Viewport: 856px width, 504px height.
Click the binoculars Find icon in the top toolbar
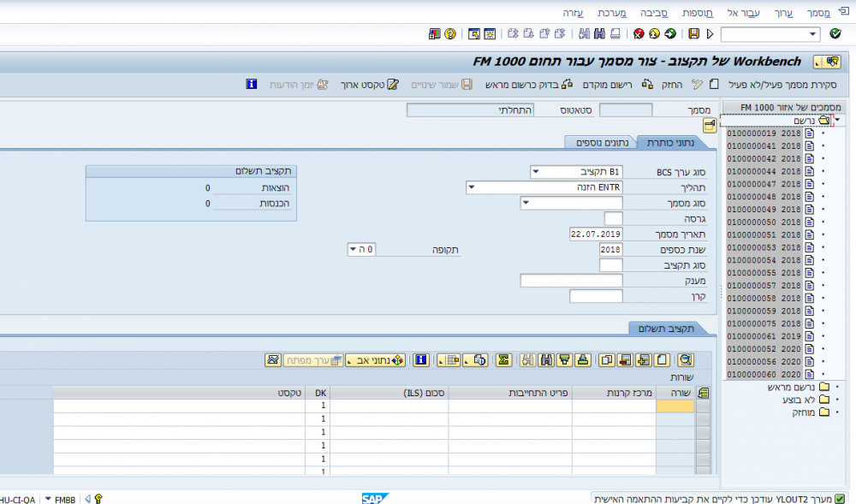click(599, 34)
